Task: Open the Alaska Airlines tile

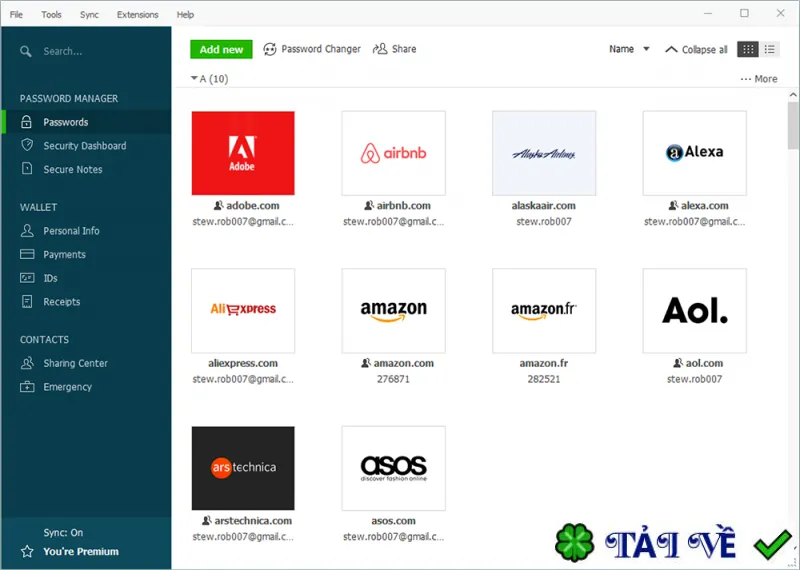Action: [x=544, y=153]
